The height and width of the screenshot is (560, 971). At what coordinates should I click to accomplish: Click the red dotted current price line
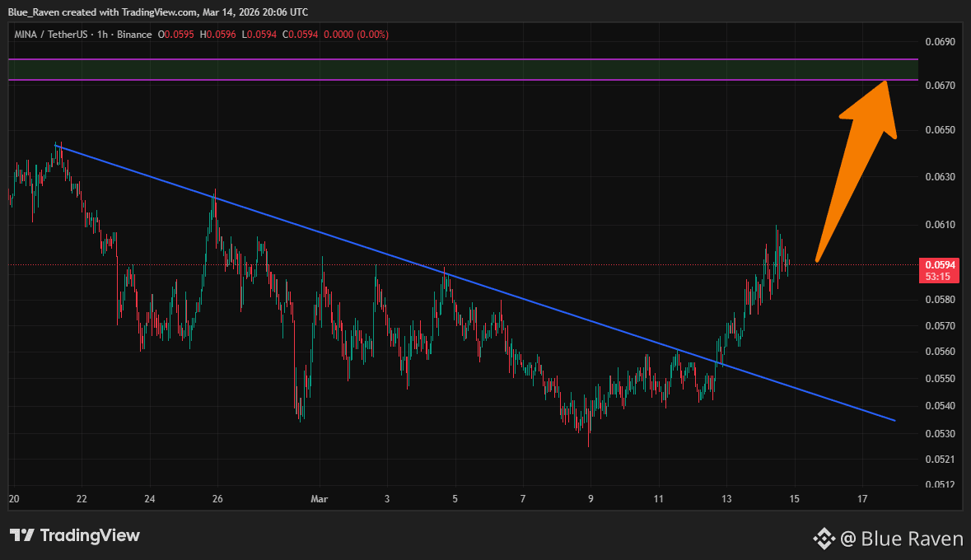(x=463, y=264)
